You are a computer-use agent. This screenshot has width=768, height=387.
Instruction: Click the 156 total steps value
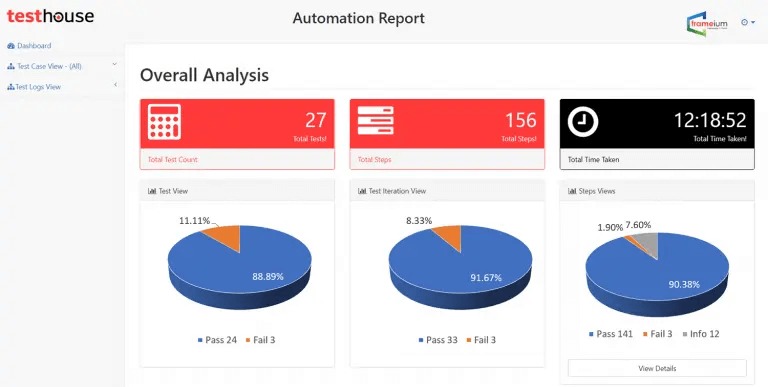click(x=521, y=120)
